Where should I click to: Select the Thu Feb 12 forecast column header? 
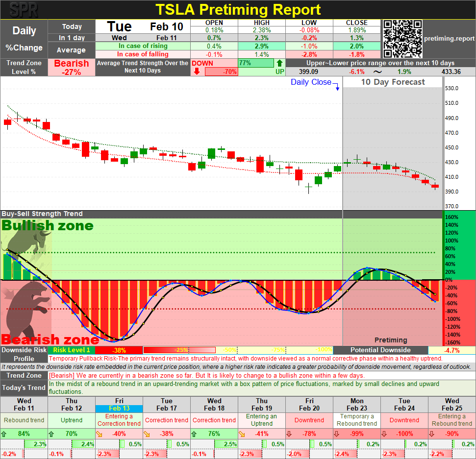(x=72, y=405)
